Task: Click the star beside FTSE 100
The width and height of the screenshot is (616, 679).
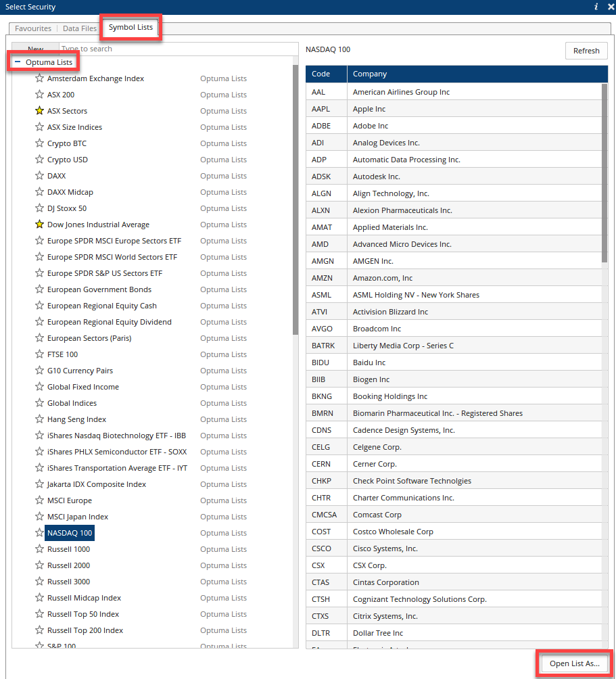Action: pyautogui.click(x=39, y=354)
